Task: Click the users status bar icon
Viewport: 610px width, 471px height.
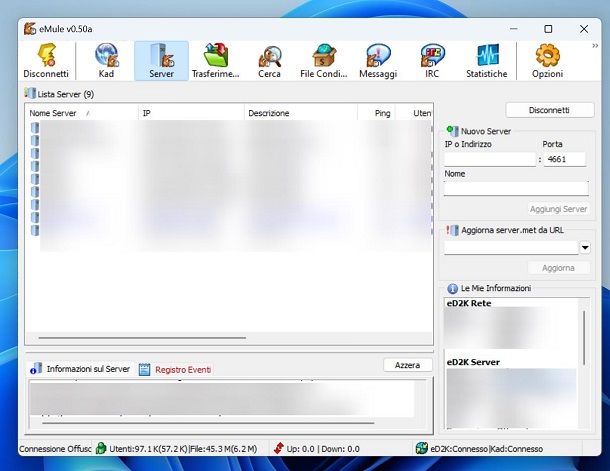Action: click(101, 448)
